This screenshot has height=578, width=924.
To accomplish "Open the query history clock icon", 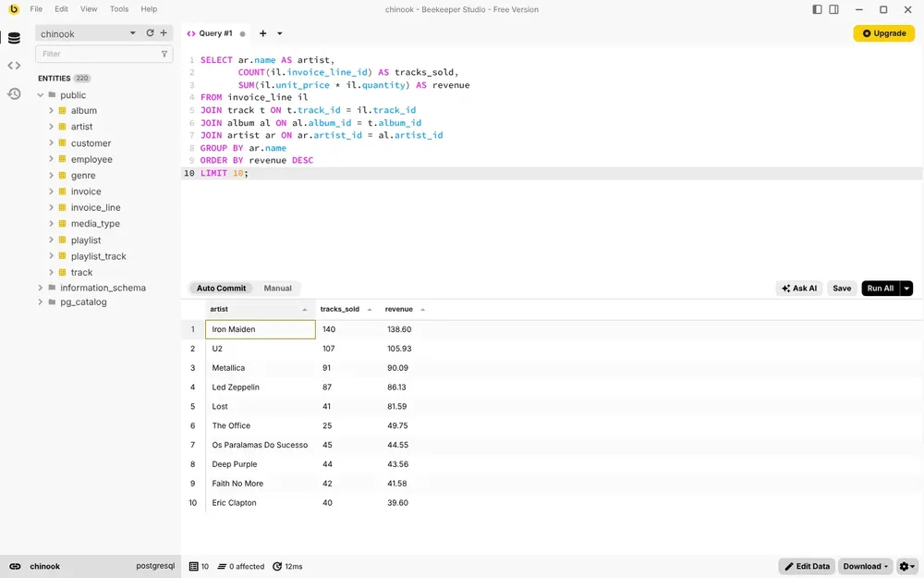I will tap(14, 93).
